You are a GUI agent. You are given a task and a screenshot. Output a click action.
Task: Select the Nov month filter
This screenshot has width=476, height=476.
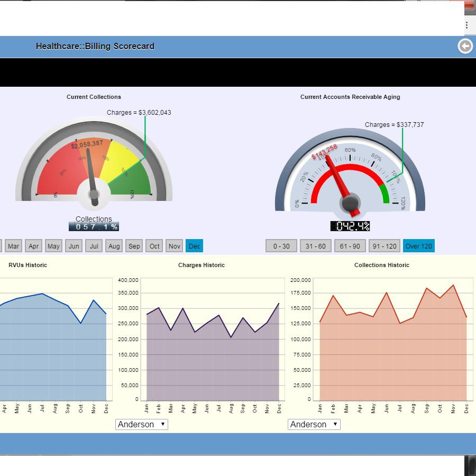pyautogui.click(x=174, y=246)
